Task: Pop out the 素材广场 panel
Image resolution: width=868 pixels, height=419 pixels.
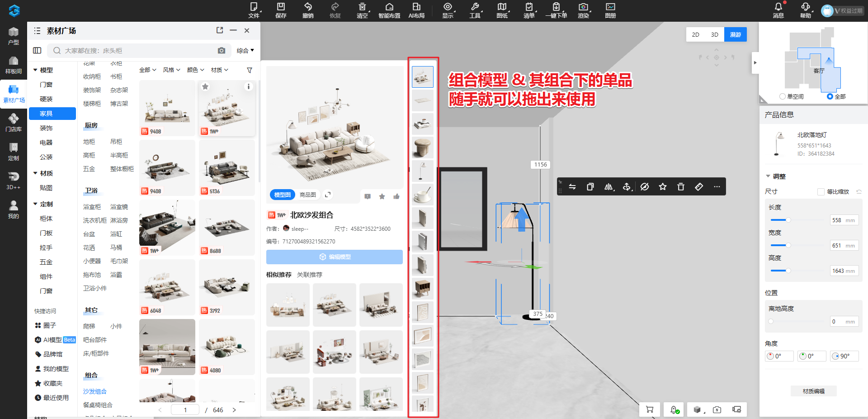Action: (220, 30)
